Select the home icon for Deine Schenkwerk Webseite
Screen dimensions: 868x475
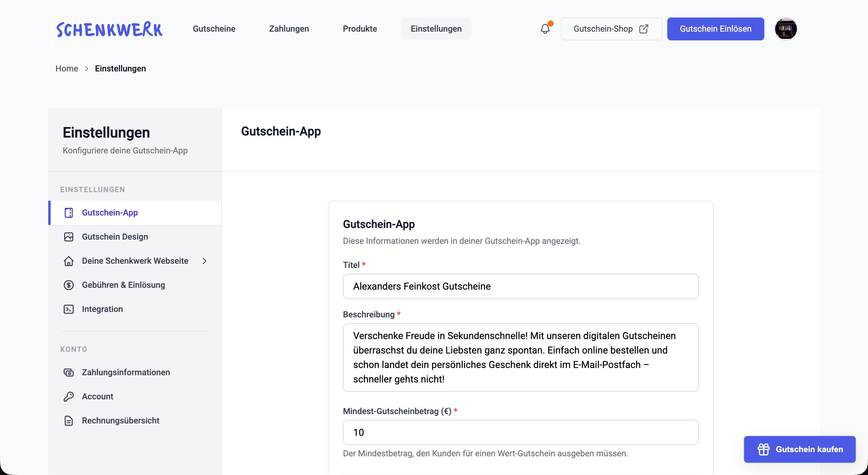(x=69, y=261)
